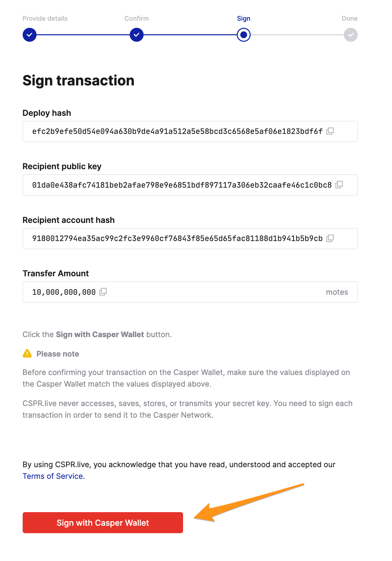
Task: Click the Confirm step label
Action: 136,18
